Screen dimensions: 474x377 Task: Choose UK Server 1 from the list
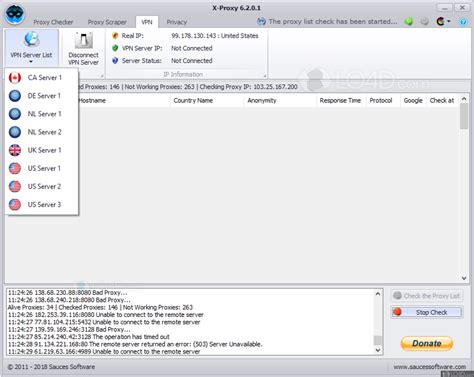pos(42,150)
